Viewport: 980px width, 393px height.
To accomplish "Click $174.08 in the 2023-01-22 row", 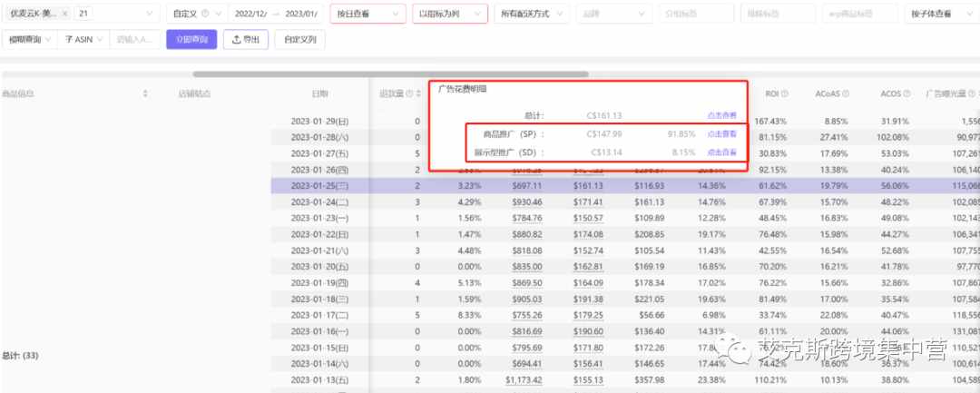I will 587,234.
